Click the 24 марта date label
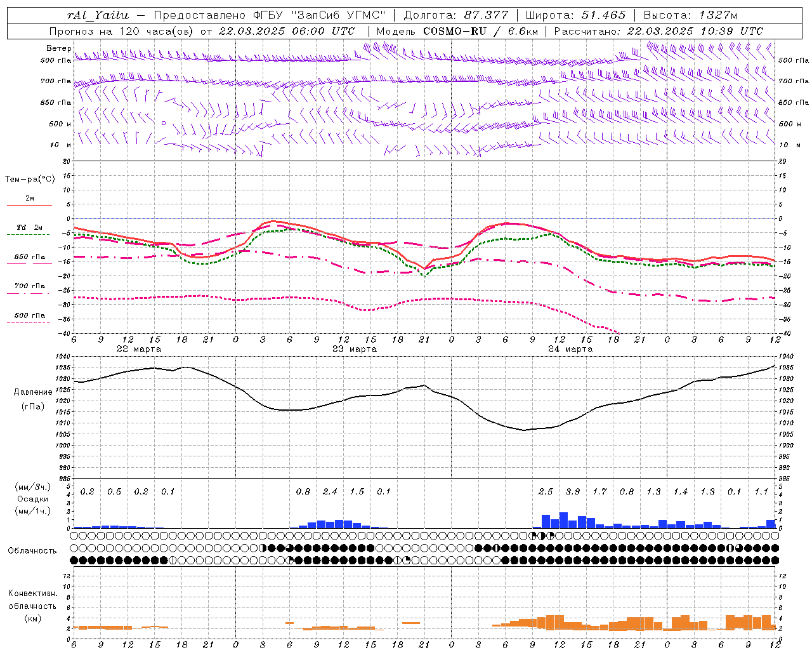The width and height of the screenshot is (812, 650). (570, 349)
